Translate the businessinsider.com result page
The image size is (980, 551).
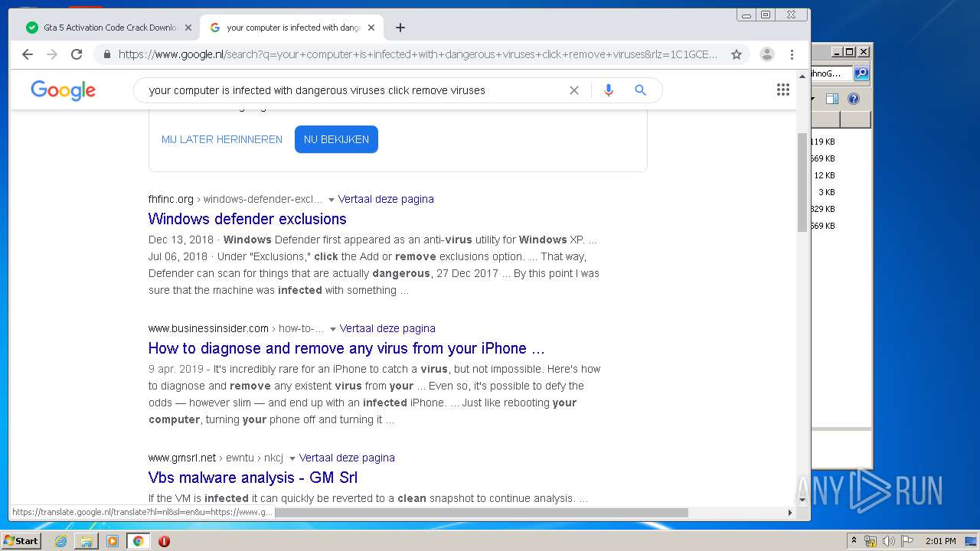(387, 328)
